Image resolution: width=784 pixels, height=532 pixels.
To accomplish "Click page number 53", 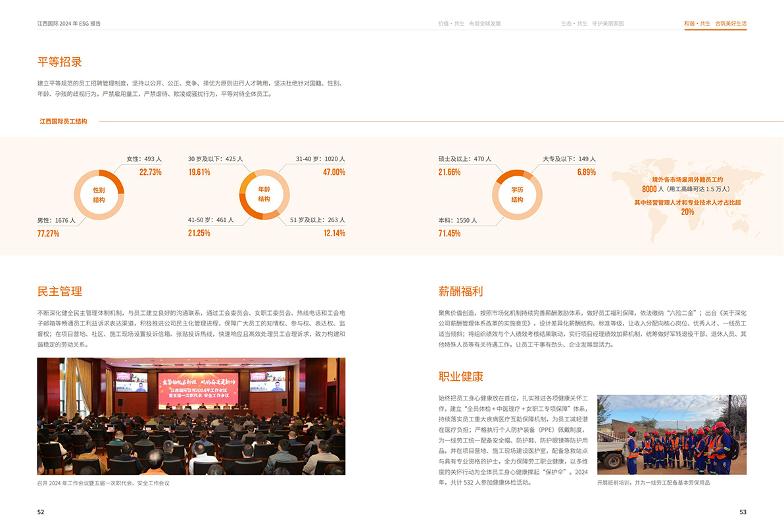I will coord(743,512).
